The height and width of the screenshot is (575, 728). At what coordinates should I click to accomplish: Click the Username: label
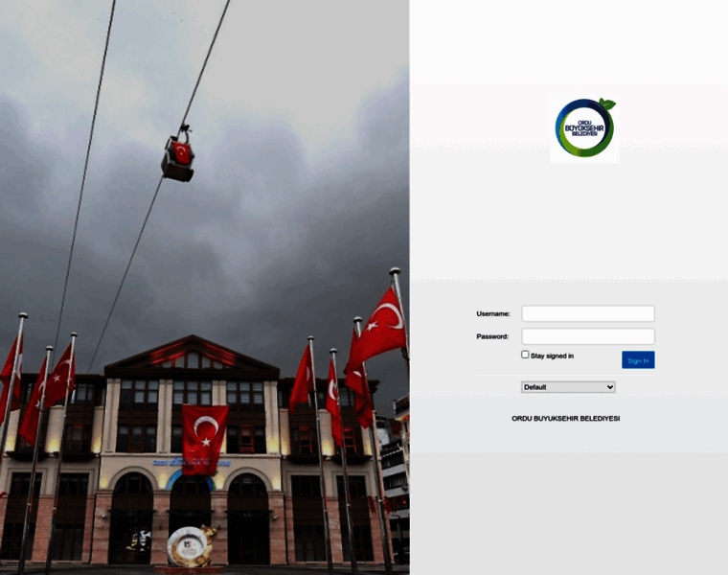tap(493, 314)
